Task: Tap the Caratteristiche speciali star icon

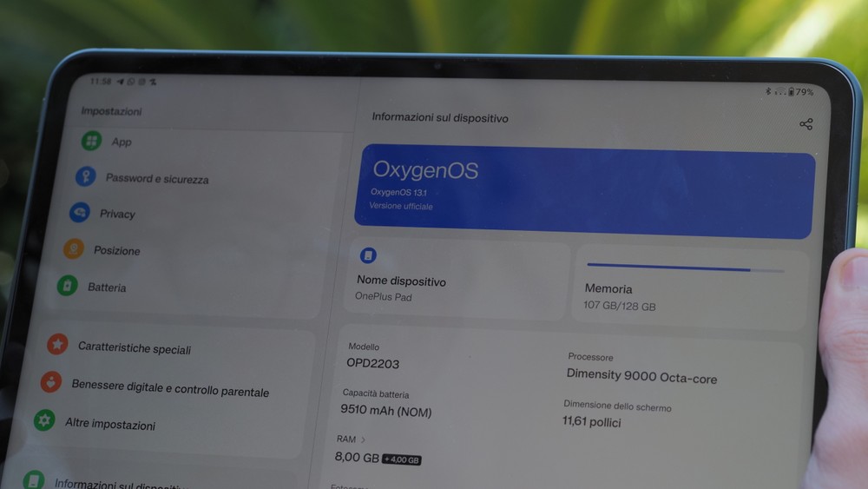Action: coord(57,345)
